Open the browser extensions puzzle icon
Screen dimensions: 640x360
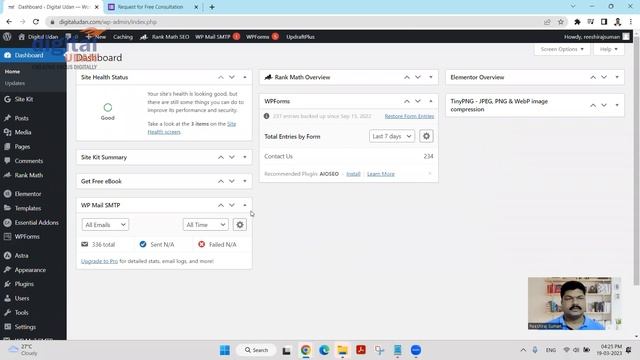point(577,22)
